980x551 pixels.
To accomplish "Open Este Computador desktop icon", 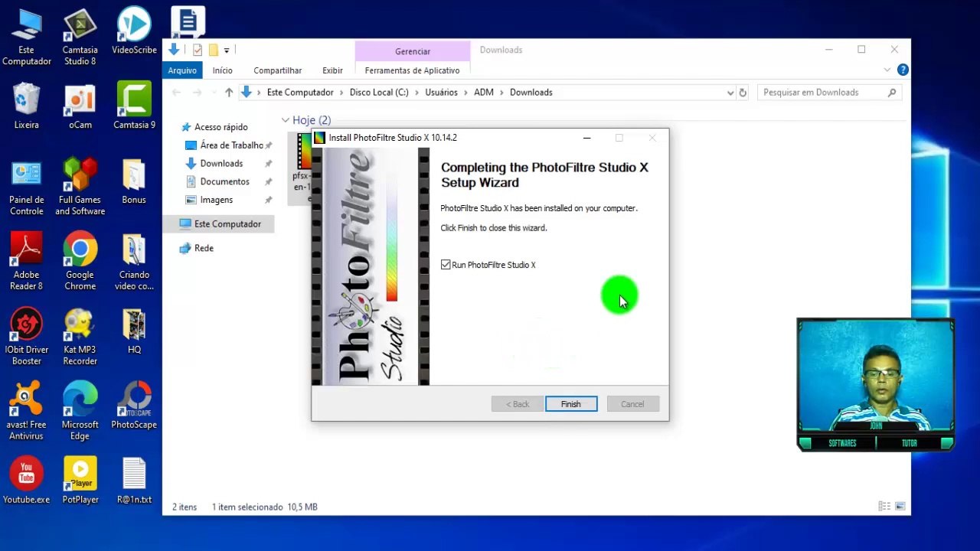I will pos(26,37).
